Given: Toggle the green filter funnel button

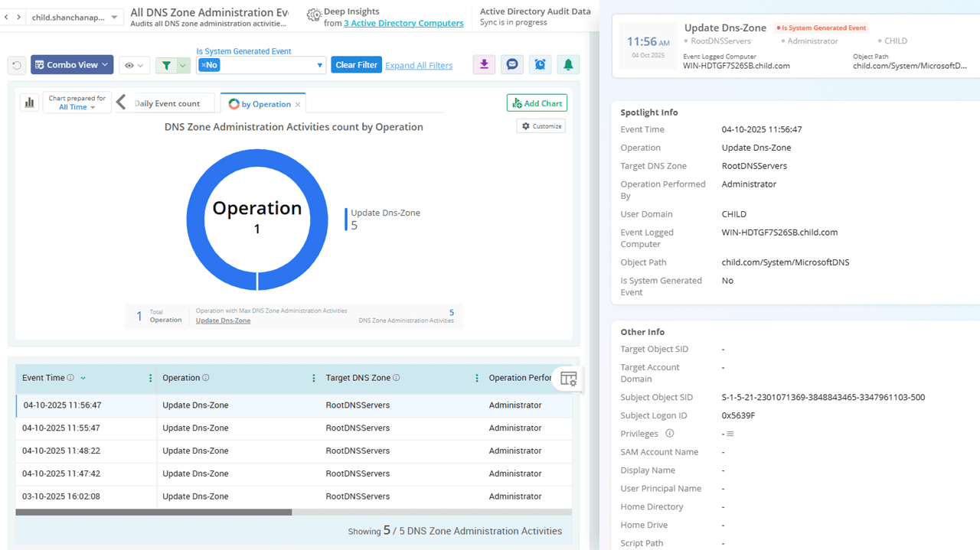Looking at the screenshot, I should pos(165,66).
